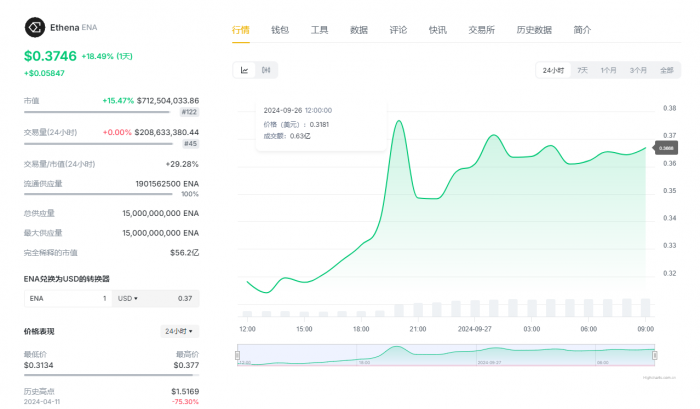This screenshot has height=409, width=700.
Task: Select the 3个月 chart range
Action: pyautogui.click(x=638, y=70)
